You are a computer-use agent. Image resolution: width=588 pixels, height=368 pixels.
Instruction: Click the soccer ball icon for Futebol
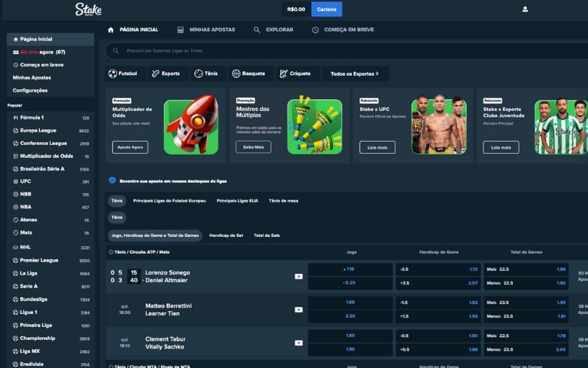click(x=112, y=74)
